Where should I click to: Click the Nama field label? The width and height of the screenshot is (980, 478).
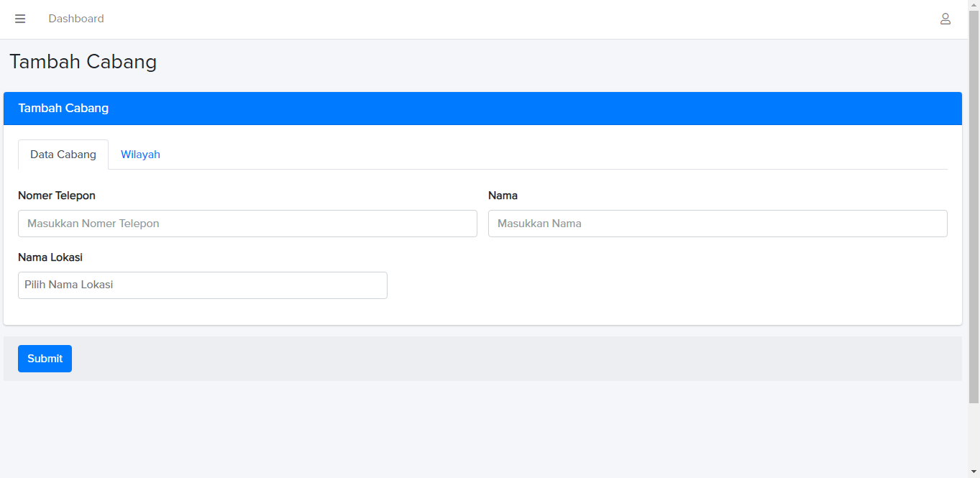pyautogui.click(x=503, y=196)
